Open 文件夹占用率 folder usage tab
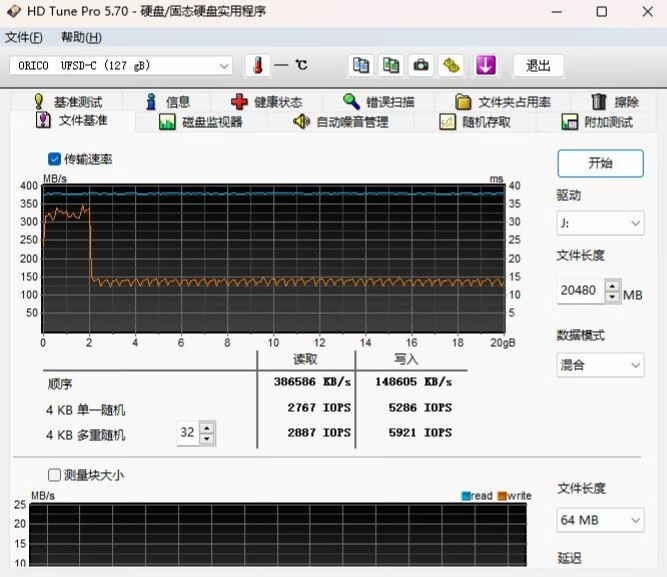Viewport: 667px width, 577px height. click(503, 102)
